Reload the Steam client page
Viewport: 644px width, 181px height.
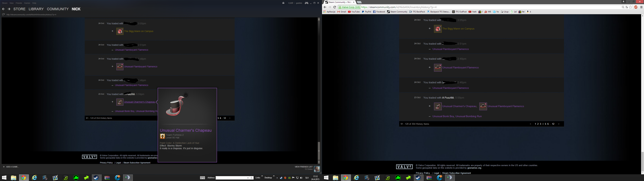pyautogui.click(x=4, y=15)
